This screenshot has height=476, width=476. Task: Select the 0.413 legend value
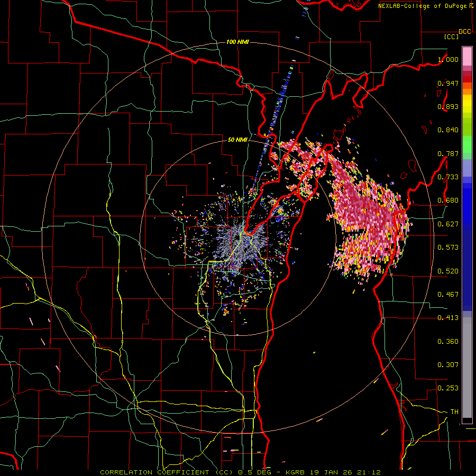coord(448,318)
